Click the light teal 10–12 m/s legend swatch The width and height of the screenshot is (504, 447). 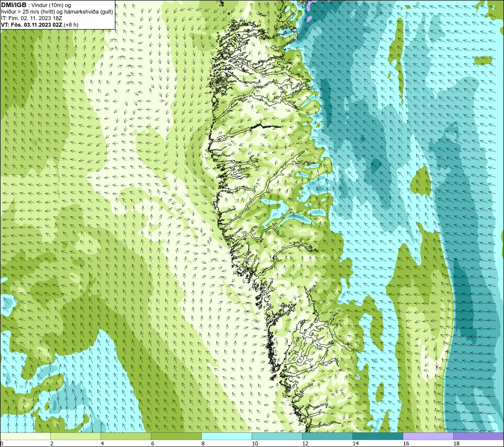click(277, 436)
